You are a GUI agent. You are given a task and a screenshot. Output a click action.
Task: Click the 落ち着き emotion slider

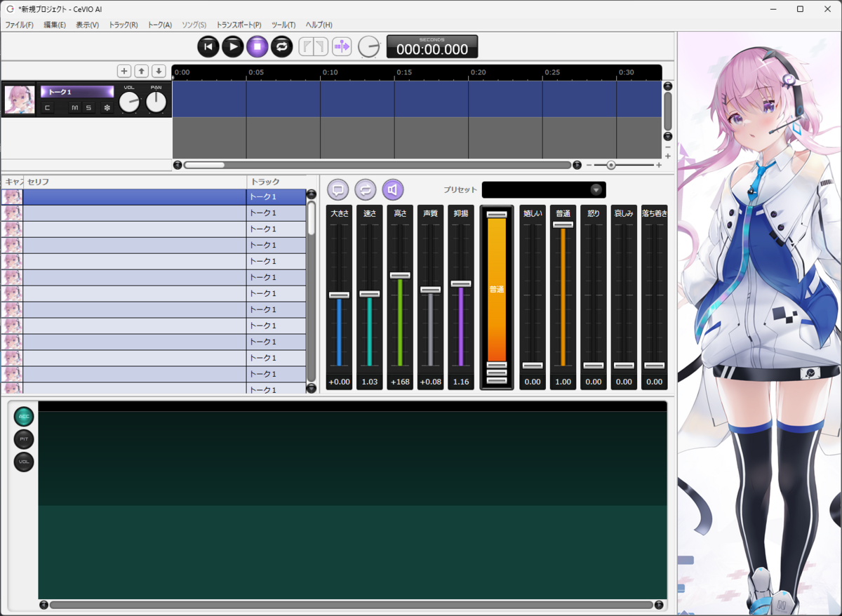tap(654, 366)
